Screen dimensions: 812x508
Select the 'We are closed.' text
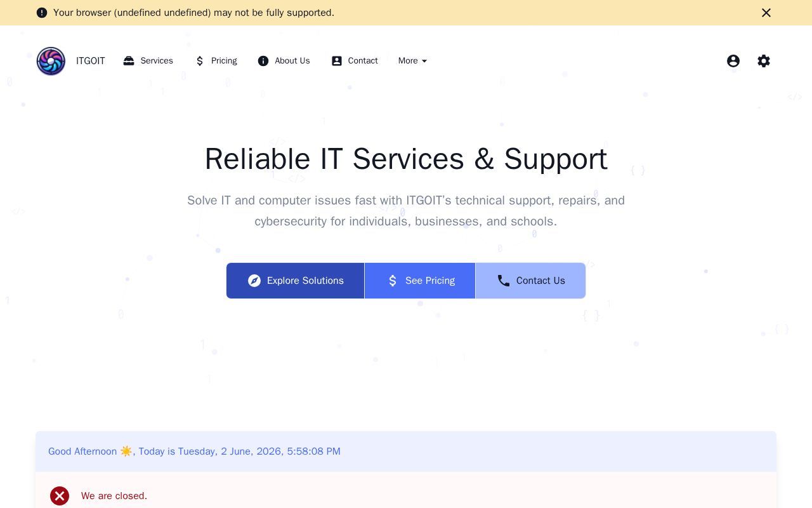114,496
